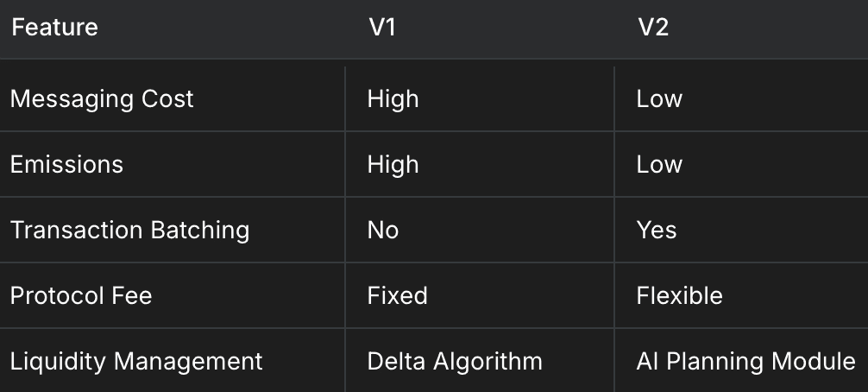Click the word Batching in Transaction Batching
868x392 pixels.
click(200, 231)
